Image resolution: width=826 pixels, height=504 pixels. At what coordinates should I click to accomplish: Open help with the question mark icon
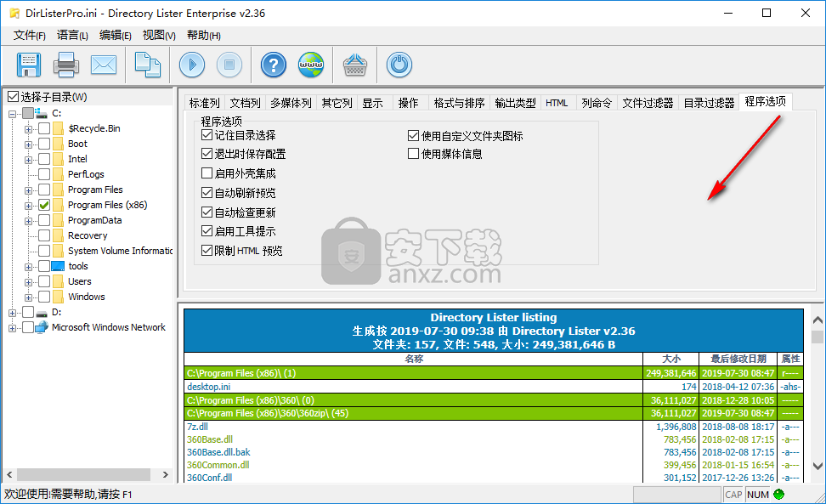click(x=274, y=65)
